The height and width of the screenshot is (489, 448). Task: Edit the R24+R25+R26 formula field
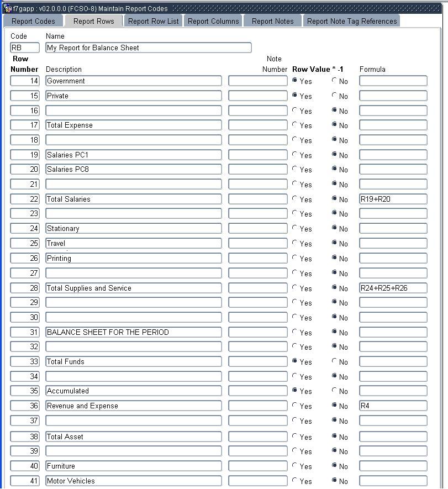point(393,288)
